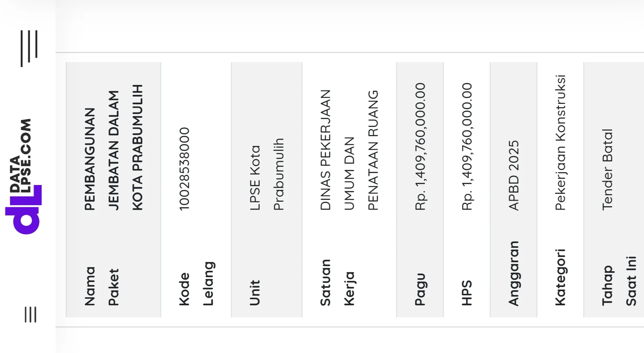The image size is (644, 353).
Task: Click the Kategori row label
Action: [x=560, y=277]
